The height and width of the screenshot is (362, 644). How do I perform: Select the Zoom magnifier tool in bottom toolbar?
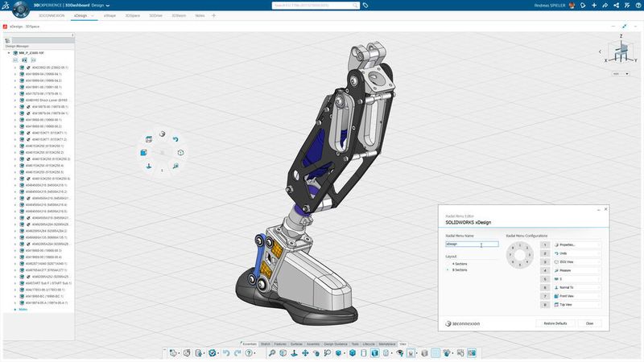pos(272,353)
